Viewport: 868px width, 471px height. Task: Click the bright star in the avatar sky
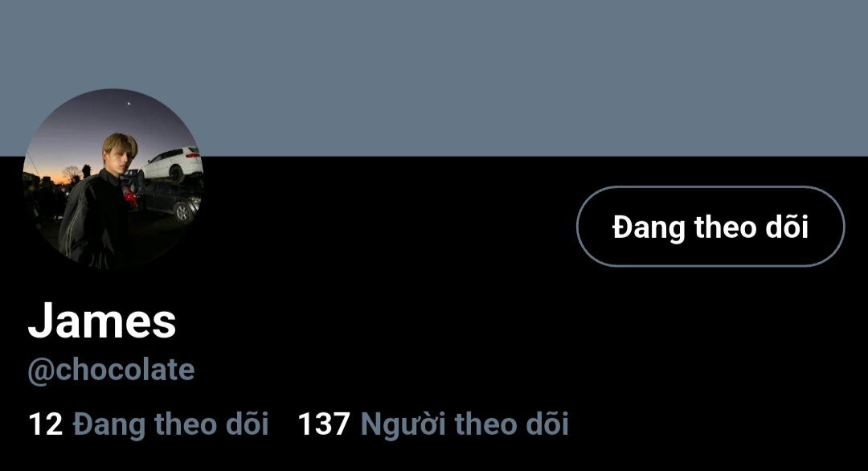(x=129, y=103)
